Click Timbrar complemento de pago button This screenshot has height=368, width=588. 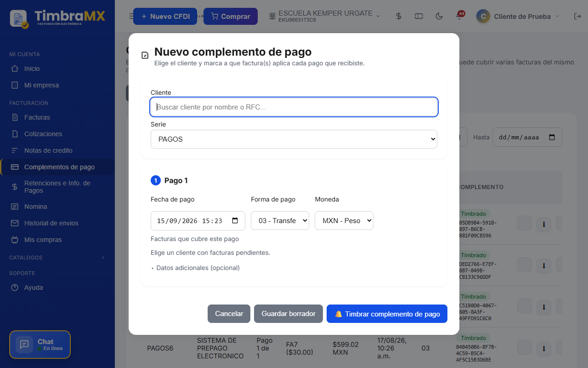[387, 314]
